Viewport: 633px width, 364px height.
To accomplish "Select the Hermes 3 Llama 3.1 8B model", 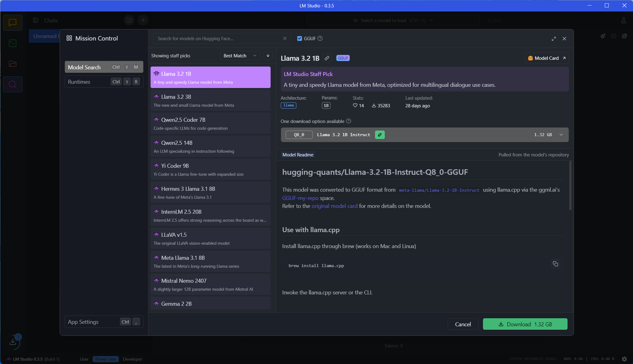I will 210,193.
